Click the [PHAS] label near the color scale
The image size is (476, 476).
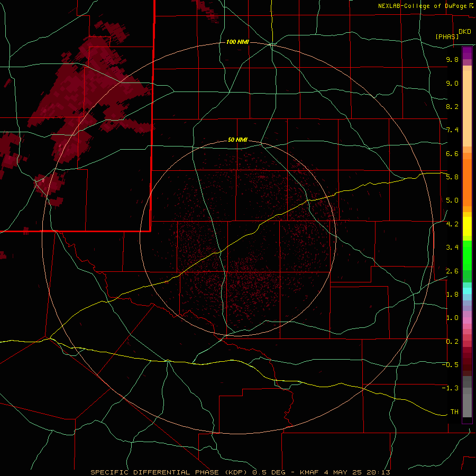(x=447, y=36)
